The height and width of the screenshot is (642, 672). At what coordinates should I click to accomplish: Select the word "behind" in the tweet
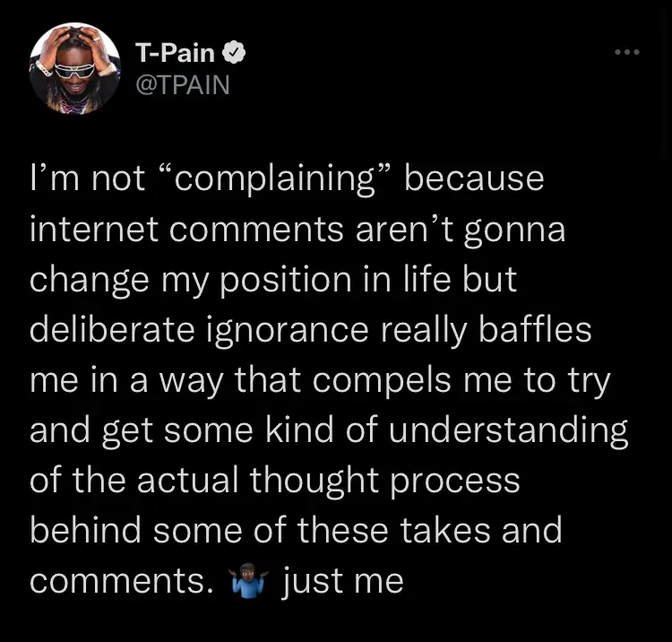(x=90, y=531)
